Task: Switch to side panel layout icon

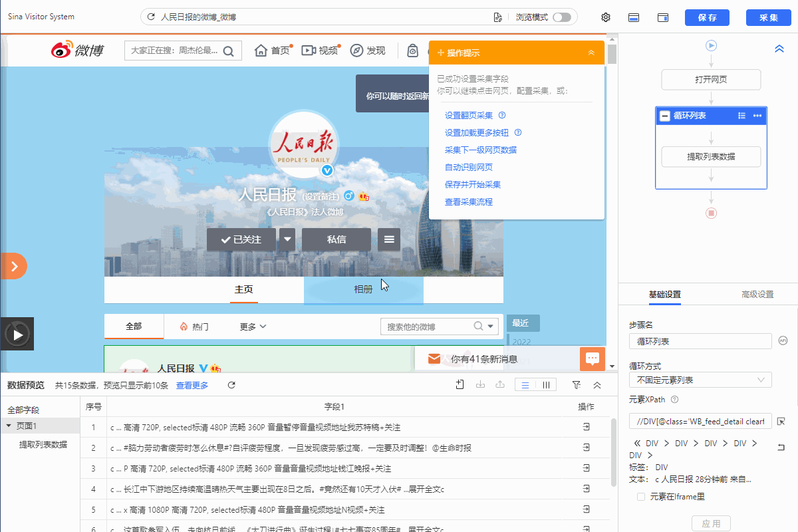Action: (x=663, y=17)
